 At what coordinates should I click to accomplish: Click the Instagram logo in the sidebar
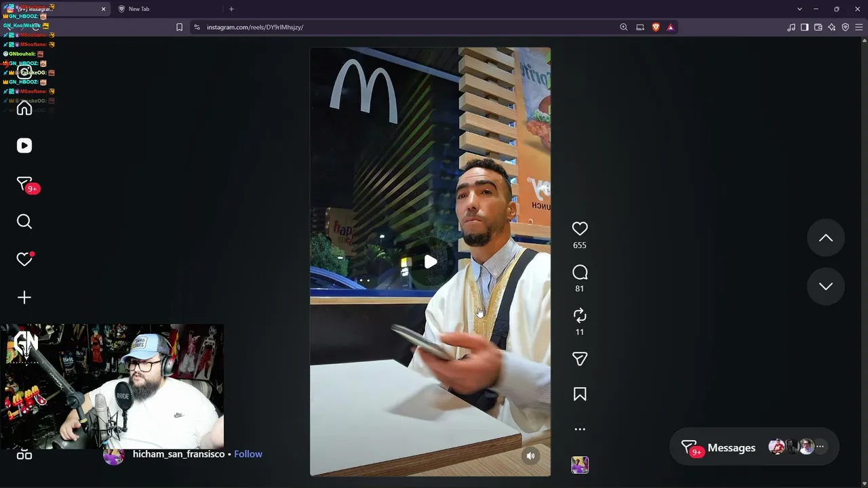pos(24,72)
